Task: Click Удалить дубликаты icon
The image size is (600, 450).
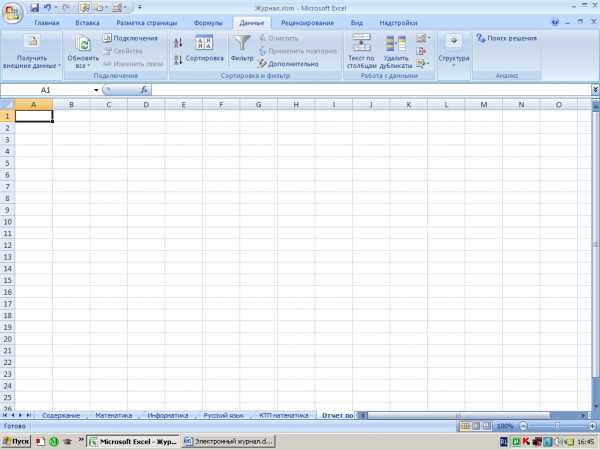Action: (396, 43)
